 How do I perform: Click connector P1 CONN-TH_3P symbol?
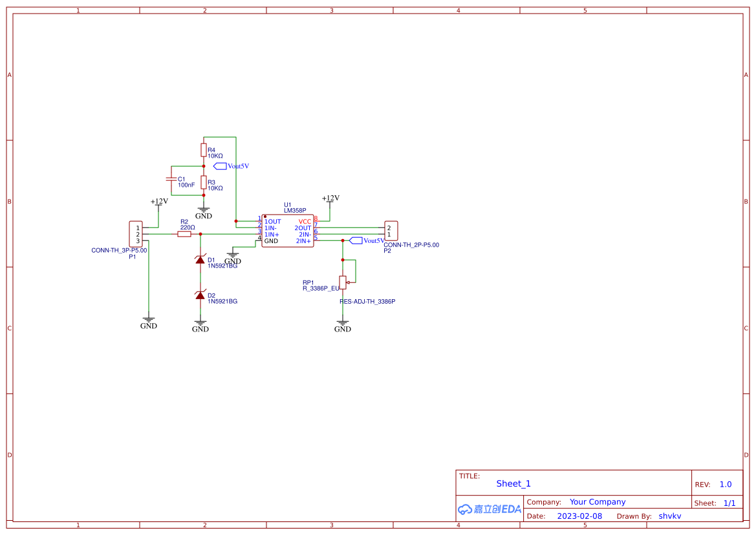click(135, 234)
